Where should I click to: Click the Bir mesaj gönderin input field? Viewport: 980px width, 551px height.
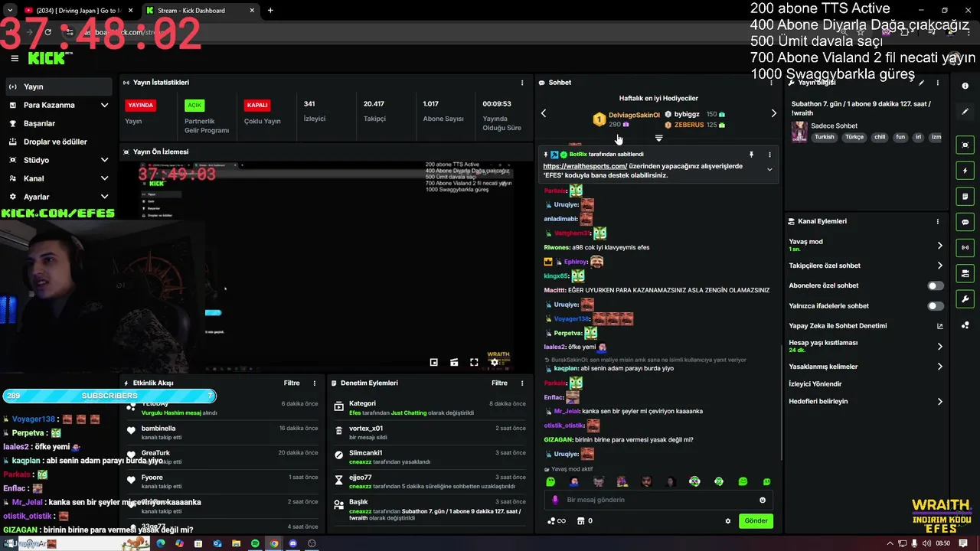(658, 500)
